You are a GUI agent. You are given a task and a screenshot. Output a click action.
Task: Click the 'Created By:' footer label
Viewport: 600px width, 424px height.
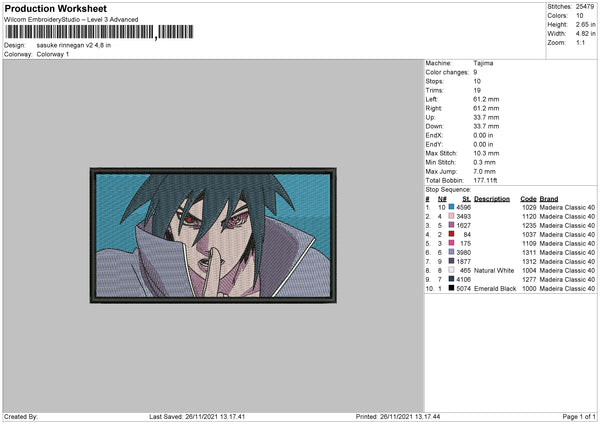[x=21, y=417]
